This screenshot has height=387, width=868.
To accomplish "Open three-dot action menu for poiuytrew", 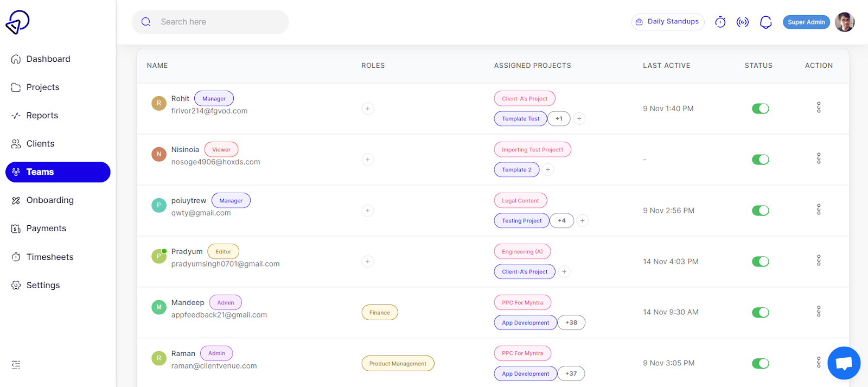I will (819, 210).
